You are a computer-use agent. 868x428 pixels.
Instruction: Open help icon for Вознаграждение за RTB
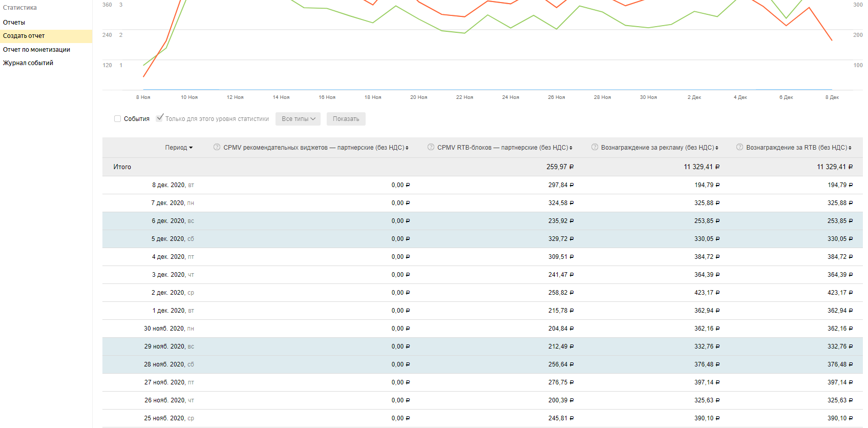(x=739, y=147)
